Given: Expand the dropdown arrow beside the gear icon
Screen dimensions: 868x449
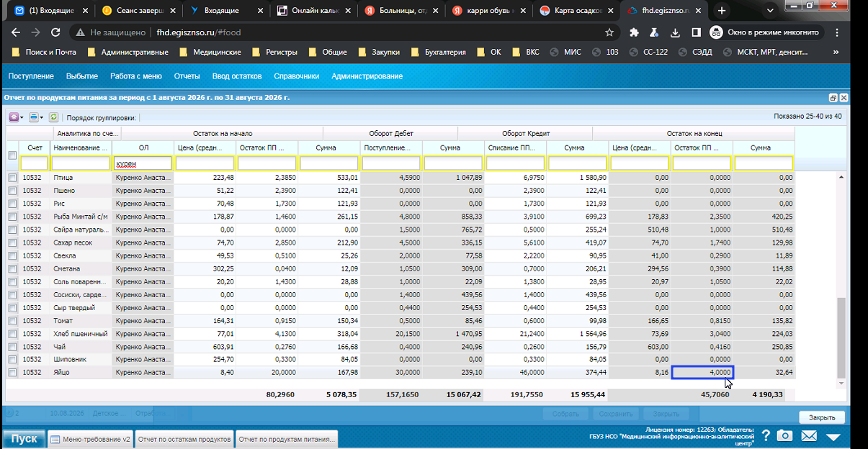Looking at the screenshot, I should tap(22, 117).
